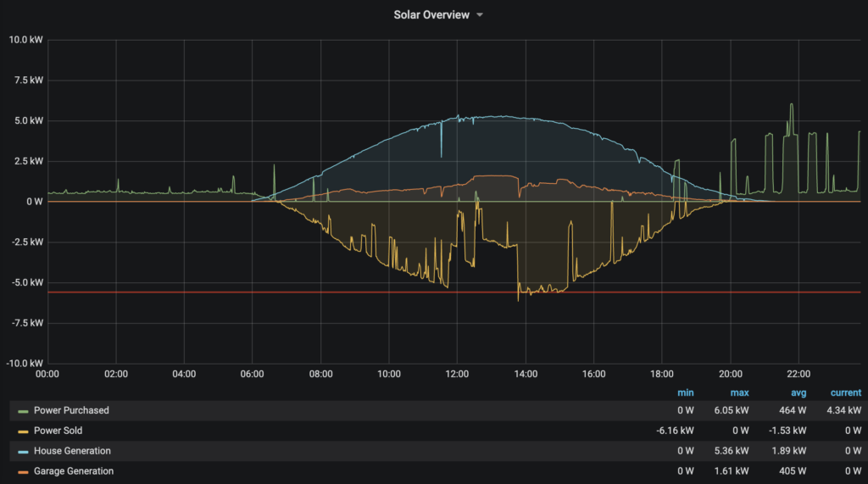Open color picker for House Generation swatch
Image resolution: width=868 pixels, height=484 pixels.
[23, 452]
